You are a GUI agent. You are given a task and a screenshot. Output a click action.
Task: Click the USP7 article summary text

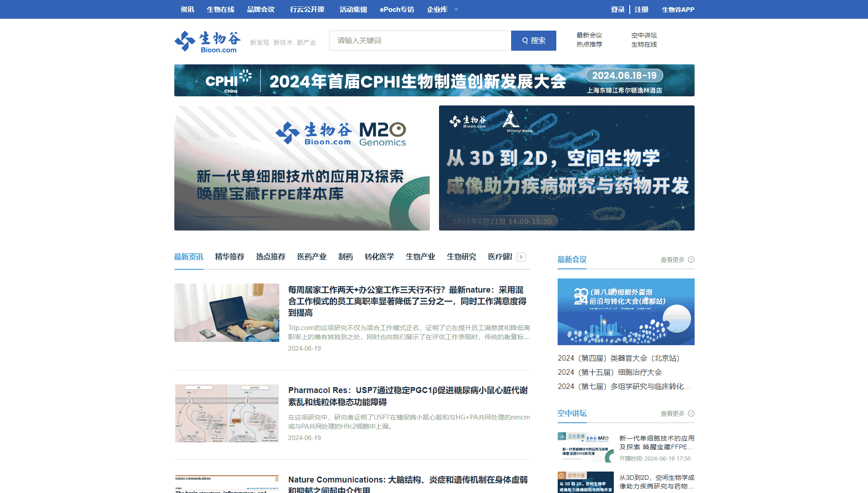tap(409, 422)
